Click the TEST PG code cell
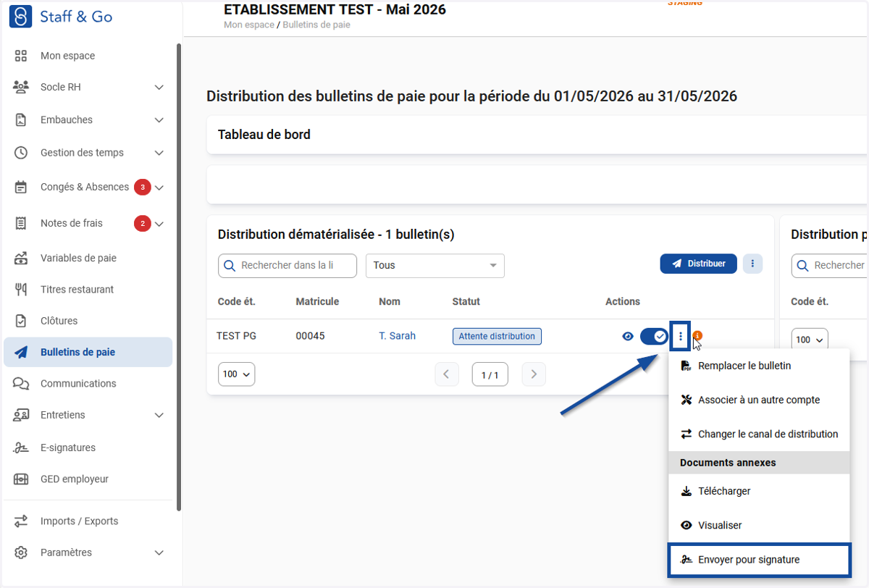This screenshot has height=588, width=869. (x=236, y=336)
